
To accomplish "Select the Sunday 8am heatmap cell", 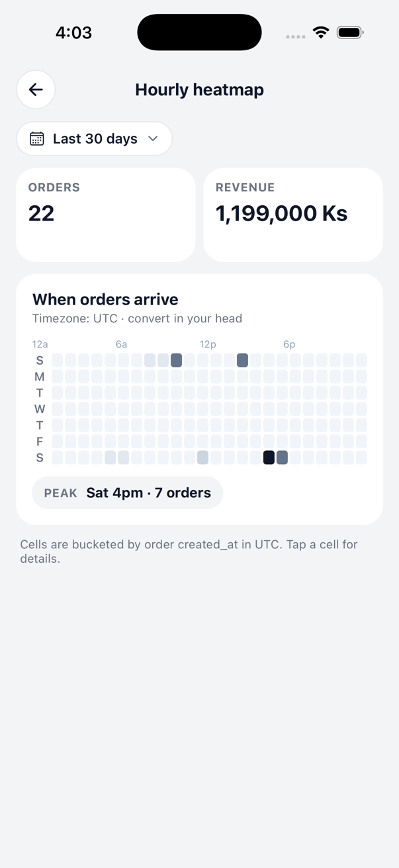I will (x=163, y=360).
